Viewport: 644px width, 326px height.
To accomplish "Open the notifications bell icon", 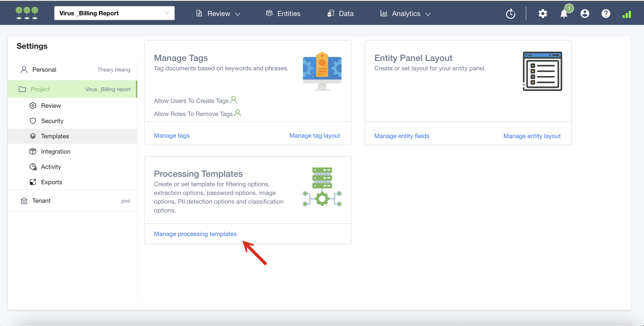I will [564, 14].
